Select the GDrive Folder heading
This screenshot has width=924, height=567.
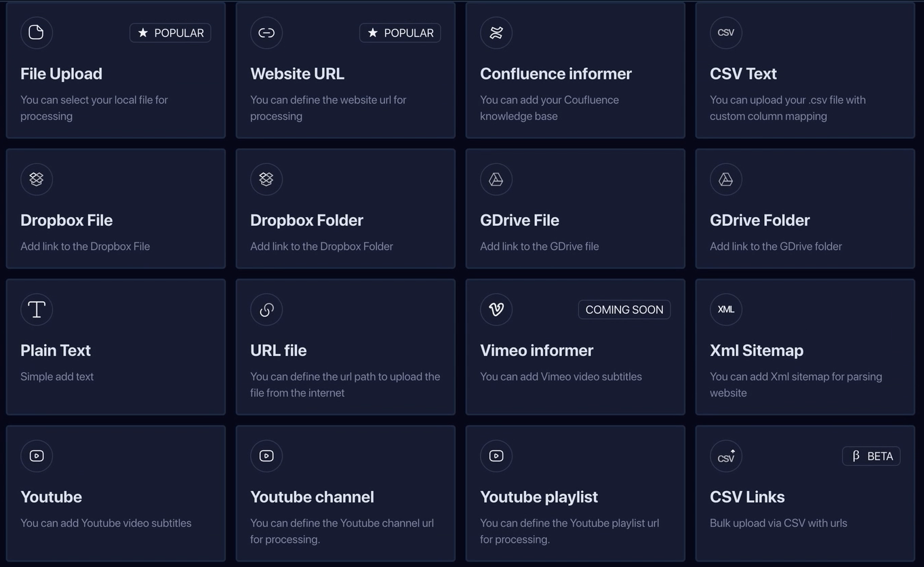coord(760,220)
